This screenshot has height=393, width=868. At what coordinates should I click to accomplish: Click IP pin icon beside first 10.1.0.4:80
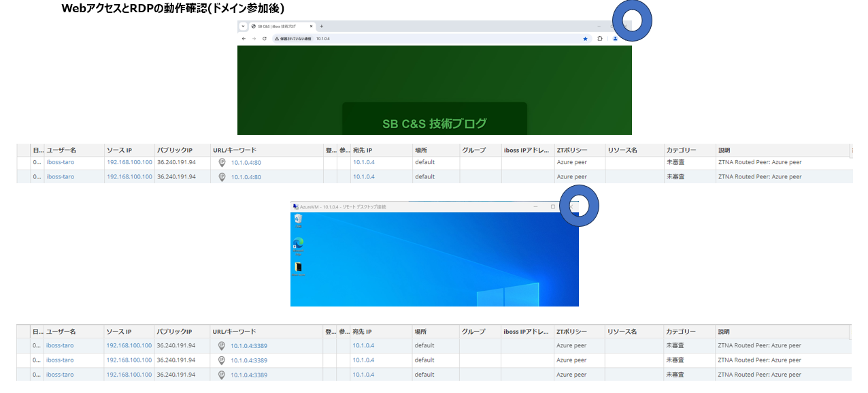tap(222, 163)
